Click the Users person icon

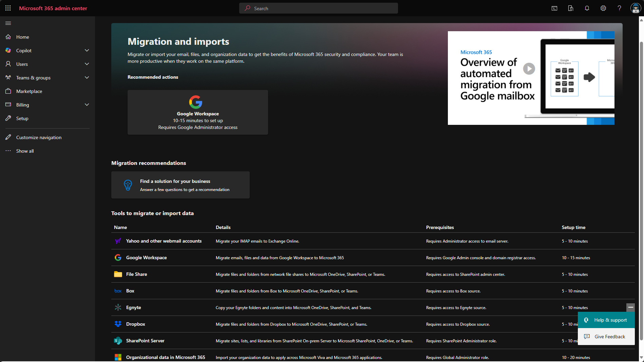8,64
